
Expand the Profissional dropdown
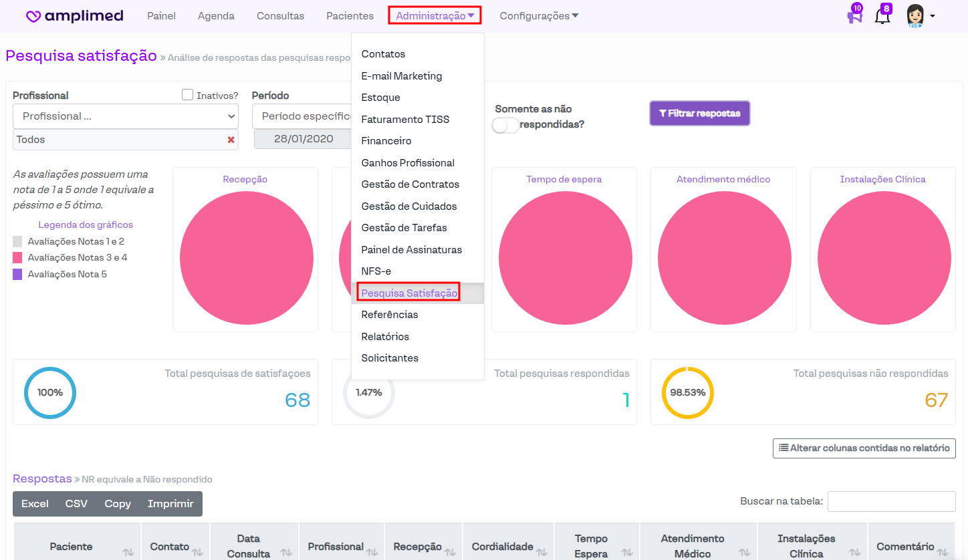pos(126,116)
